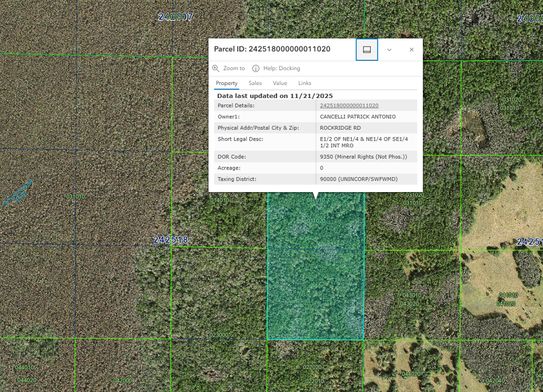Open Help: Docking info
The image size is (543, 392).
click(x=276, y=69)
